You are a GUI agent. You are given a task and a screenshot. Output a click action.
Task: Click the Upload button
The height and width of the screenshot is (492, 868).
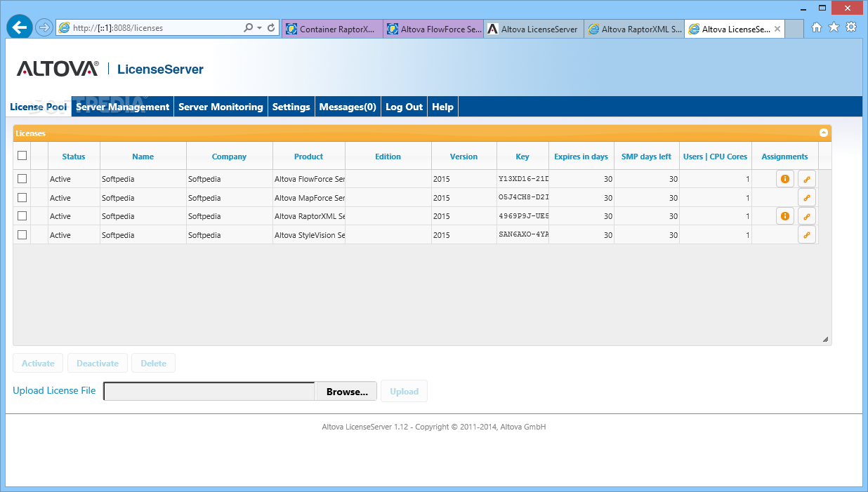click(404, 392)
